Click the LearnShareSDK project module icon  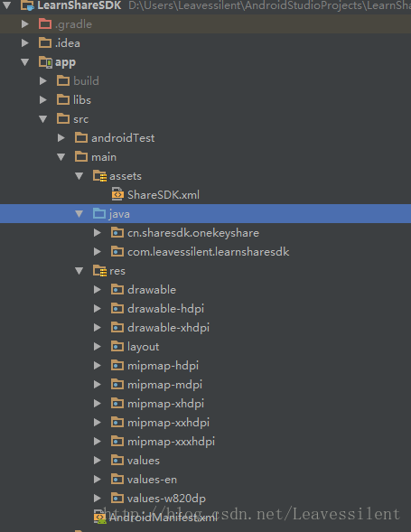27,5
